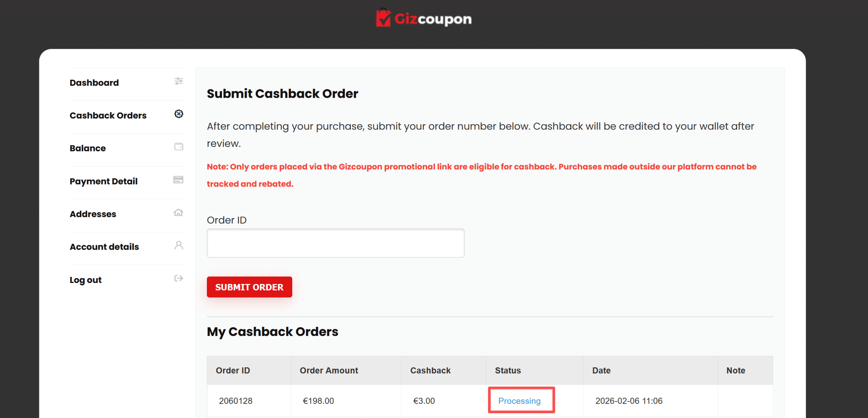
Task: Select Account details in sidebar
Action: point(104,247)
